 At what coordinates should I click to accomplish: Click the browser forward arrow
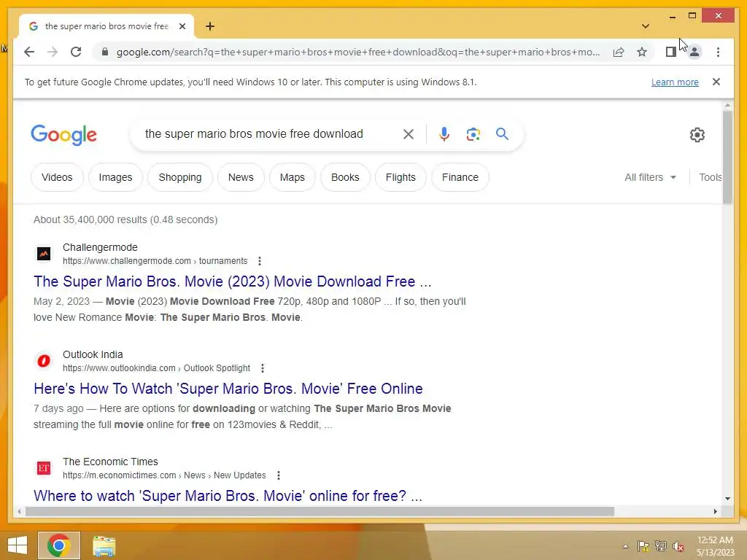(x=53, y=52)
